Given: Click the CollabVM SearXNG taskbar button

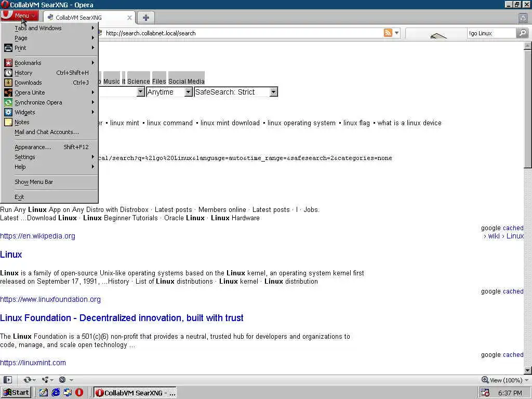Looking at the screenshot, I should pyautogui.click(x=135, y=393).
